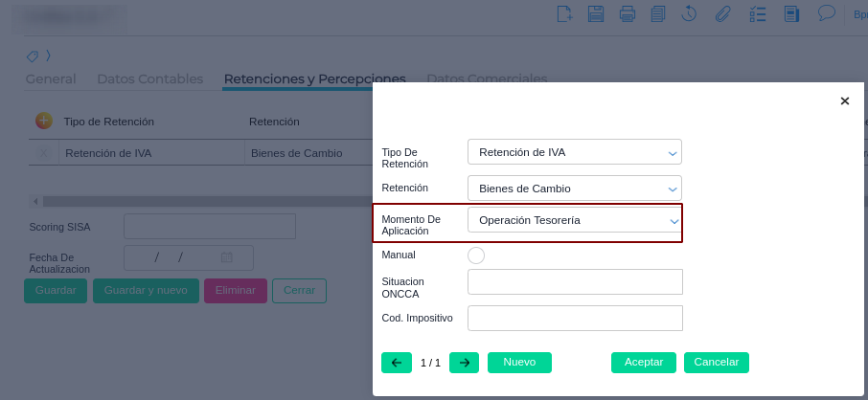868x400 pixels.
Task: Click the printer icon in toolbar
Action: pyautogui.click(x=628, y=13)
